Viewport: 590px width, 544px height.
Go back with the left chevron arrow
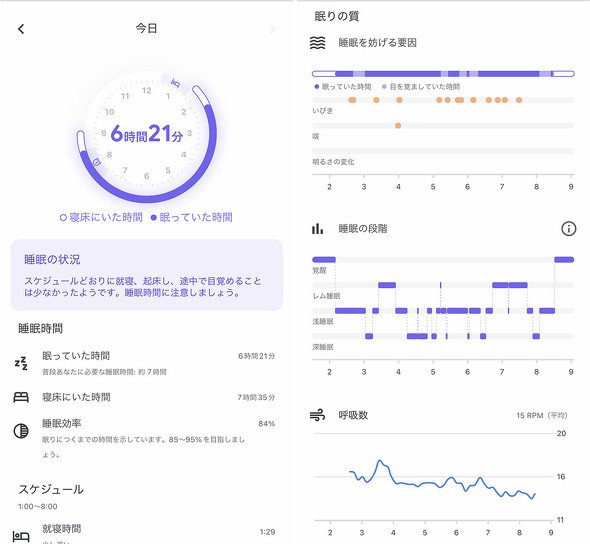pos(21,29)
